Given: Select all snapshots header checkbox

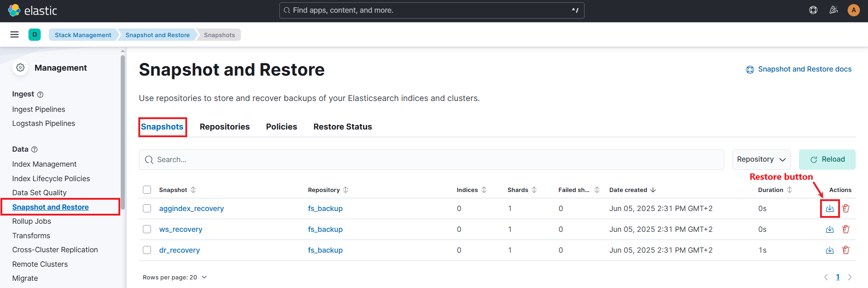Looking at the screenshot, I should pyautogui.click(x=147, y=190).
